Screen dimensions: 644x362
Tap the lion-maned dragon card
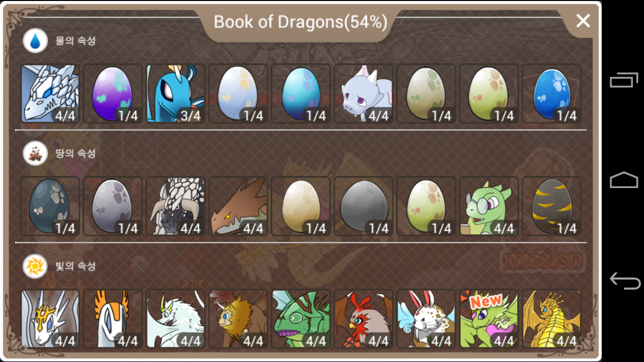click(238, 318)
